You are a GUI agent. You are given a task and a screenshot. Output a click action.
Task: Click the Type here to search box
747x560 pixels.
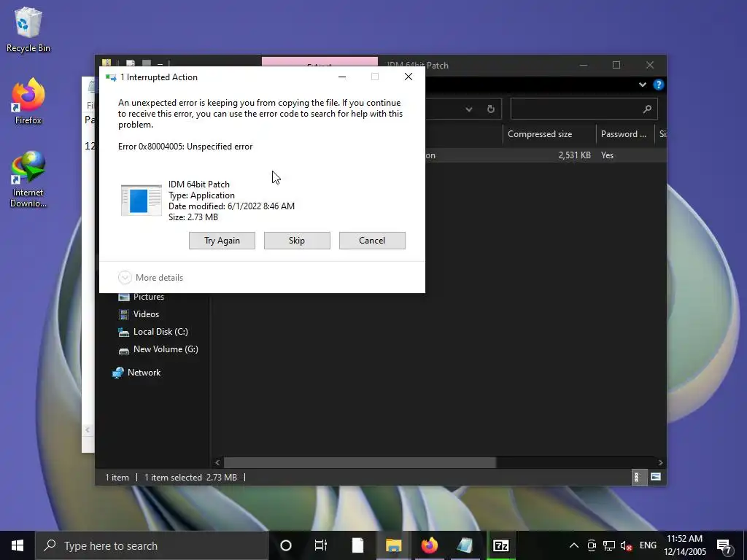tap(152, 545)
